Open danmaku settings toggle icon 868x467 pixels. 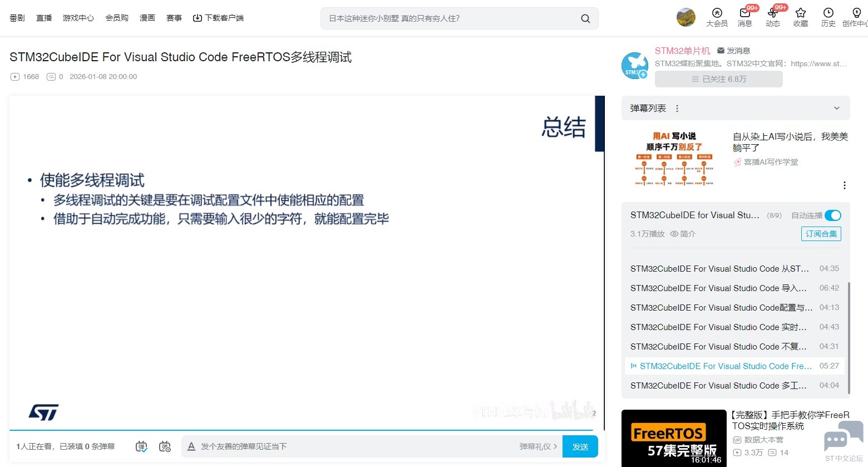pyautogui.click(x=165, y=446)
